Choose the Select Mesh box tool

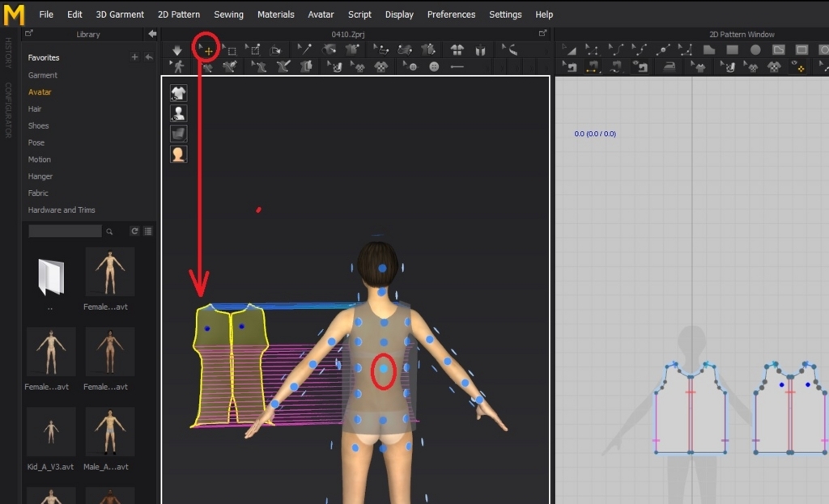pos(230,50)
